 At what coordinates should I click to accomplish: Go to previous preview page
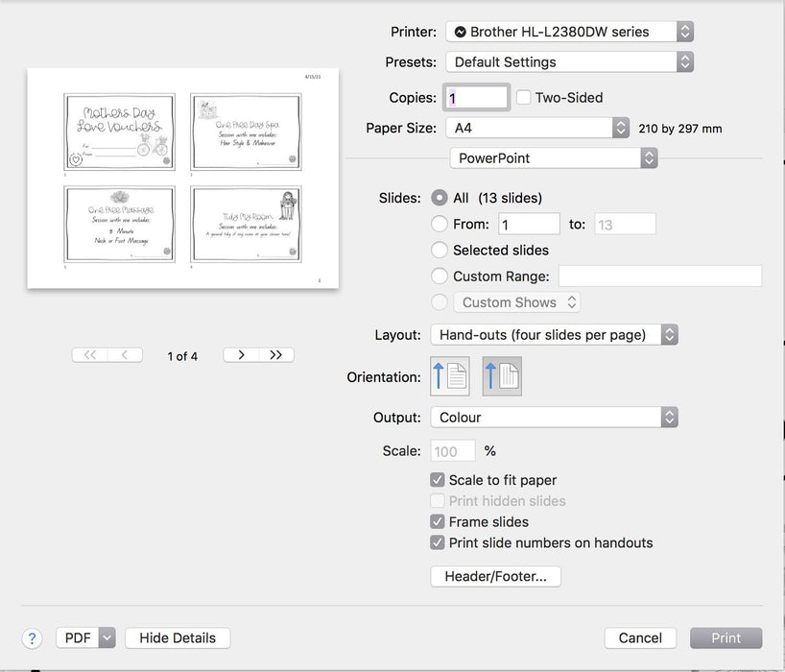click(x=125, y=355)
